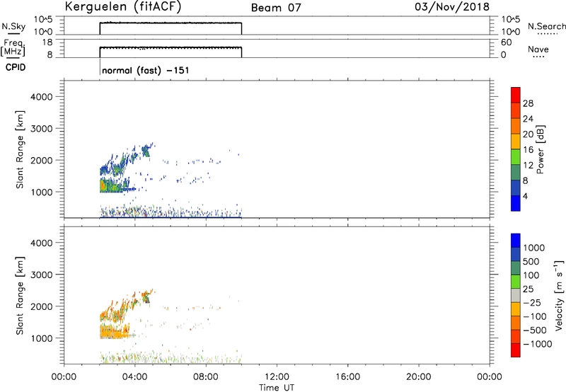Click the 'N.Sky' axis label
566x392 pixels.
pyautogui.click(x=13, y=27)
